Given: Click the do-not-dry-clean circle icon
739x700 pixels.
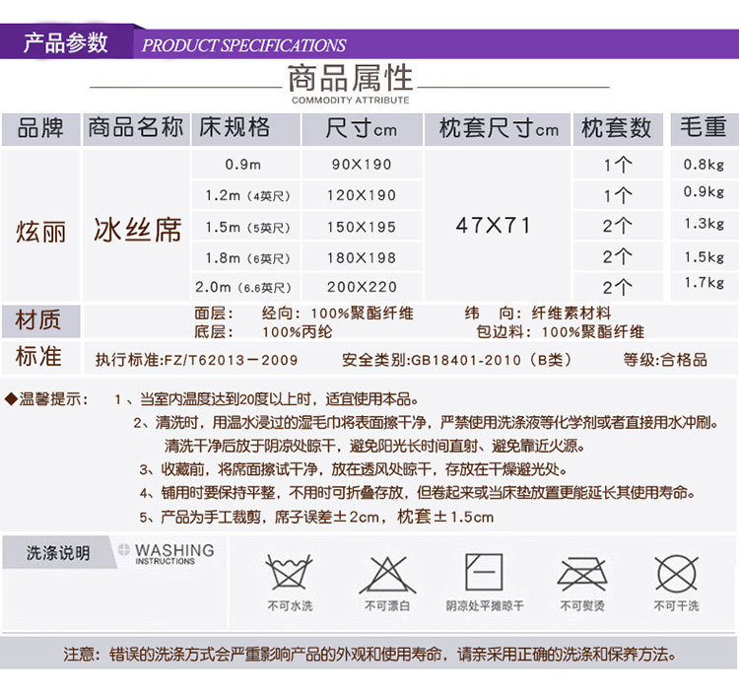Looking at the screenshot, I should click(677, 574).
